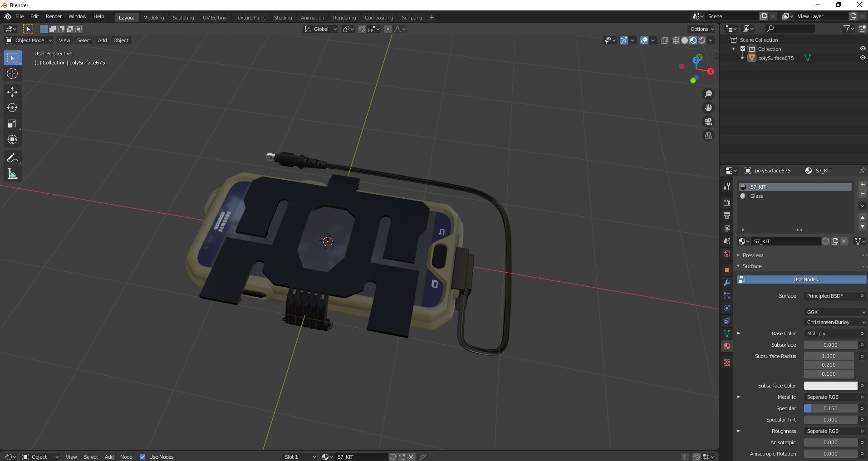Open the Slot 1 dropdown

coord(299,457)
